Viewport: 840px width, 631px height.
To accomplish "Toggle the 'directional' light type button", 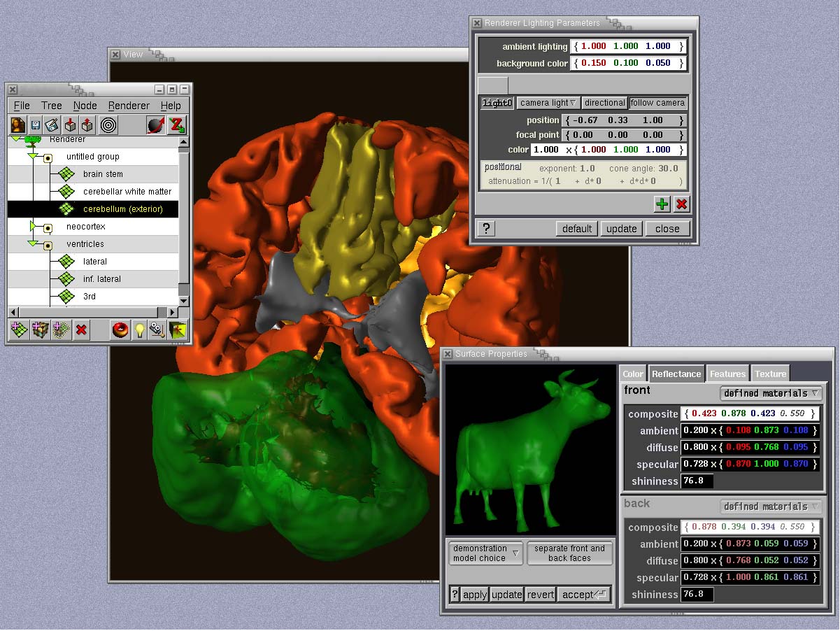I will pyautogui.click(x=604, y=103).
